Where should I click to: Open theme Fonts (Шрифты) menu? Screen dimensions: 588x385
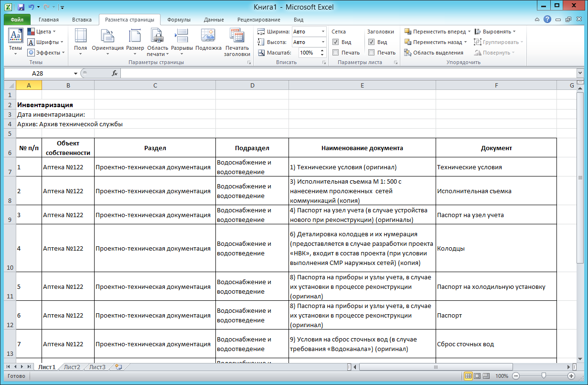46,42
